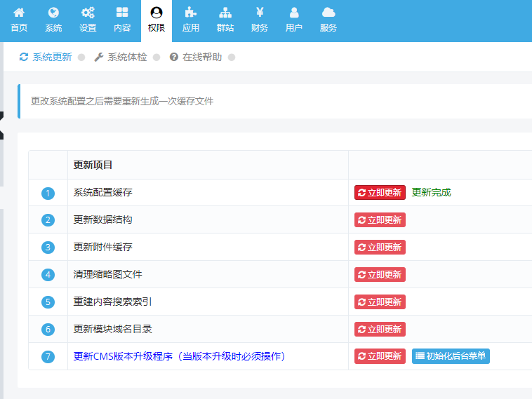532x399 pixels.
Task: Click 立即更新 for 更新CMS版本升级程序
Action: pyautogui.click(x=380, y=356)
